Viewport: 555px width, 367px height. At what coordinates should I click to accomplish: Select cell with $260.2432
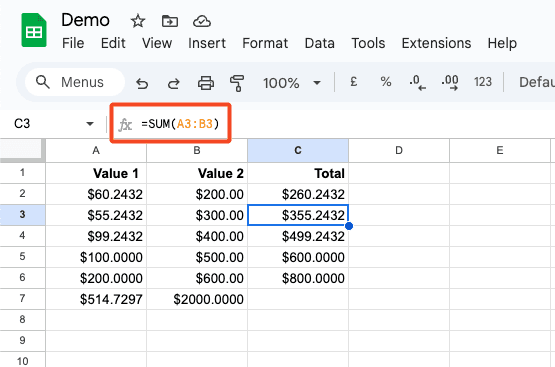(298, 194)
